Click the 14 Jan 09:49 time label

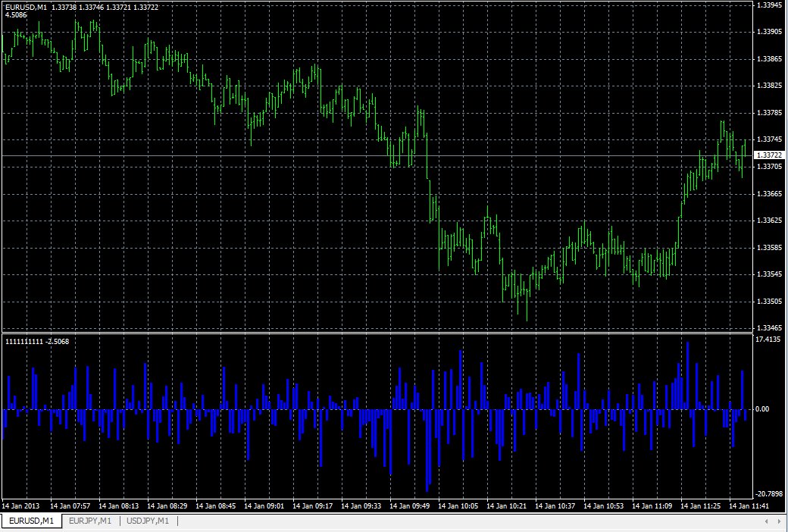(410, 505)
